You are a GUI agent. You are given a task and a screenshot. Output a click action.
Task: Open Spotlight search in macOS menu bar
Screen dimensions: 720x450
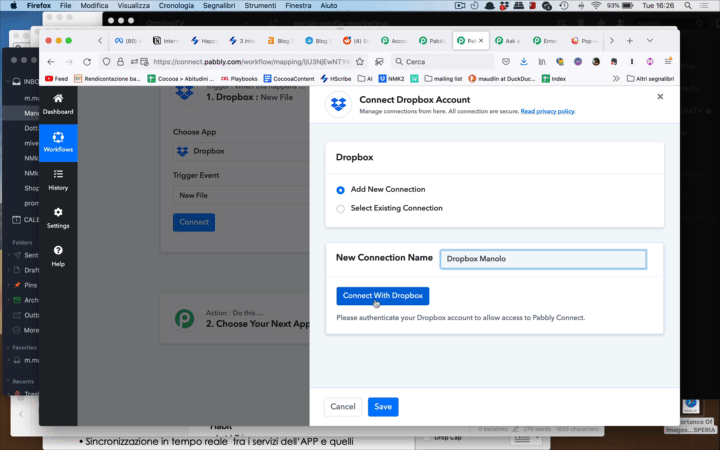(687, 6)
